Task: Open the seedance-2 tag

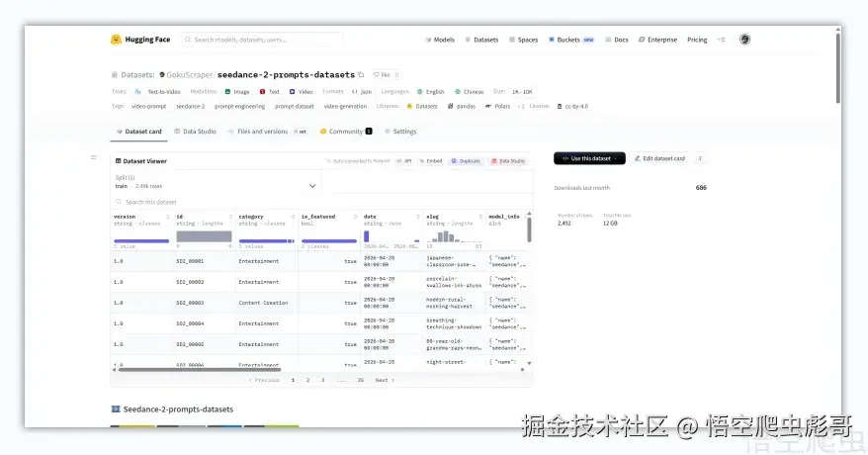Action: click(191, 106)
